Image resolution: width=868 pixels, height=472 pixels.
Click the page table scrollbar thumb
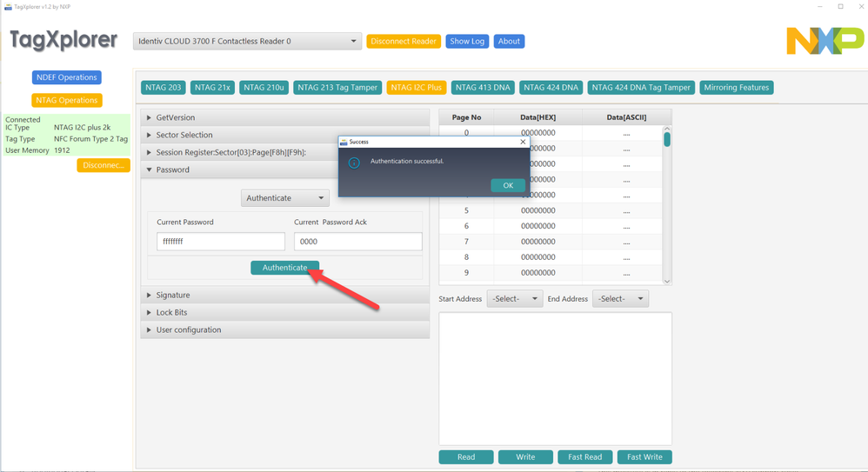point(667,139)
